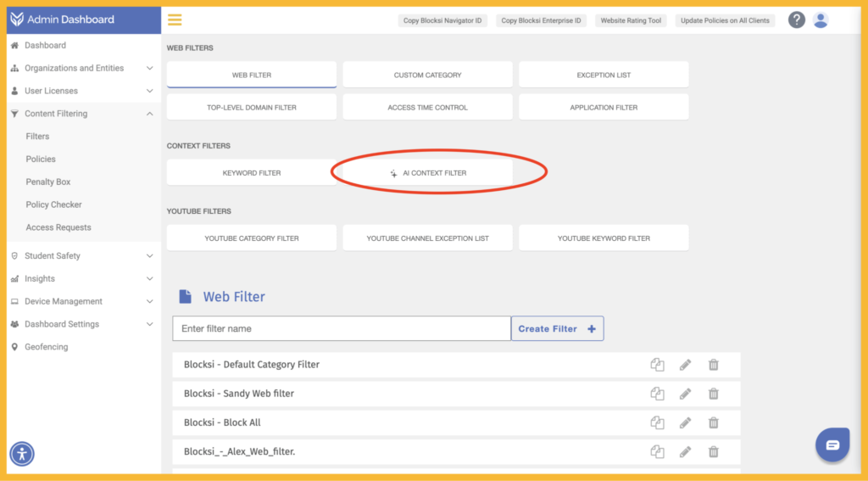
Task: Click the Student Safety shield icon
Action: point(14,256)
